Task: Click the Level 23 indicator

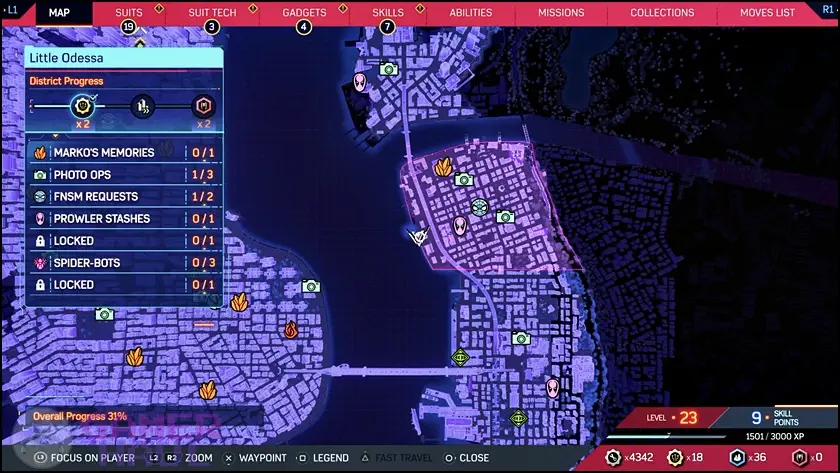Action: 672,417
